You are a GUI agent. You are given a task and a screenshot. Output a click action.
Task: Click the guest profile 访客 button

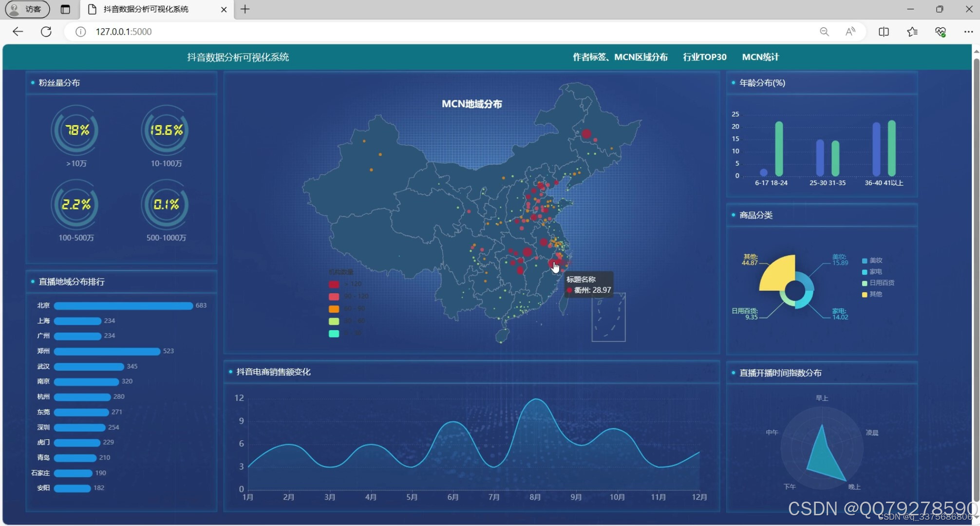pos(27,9)
